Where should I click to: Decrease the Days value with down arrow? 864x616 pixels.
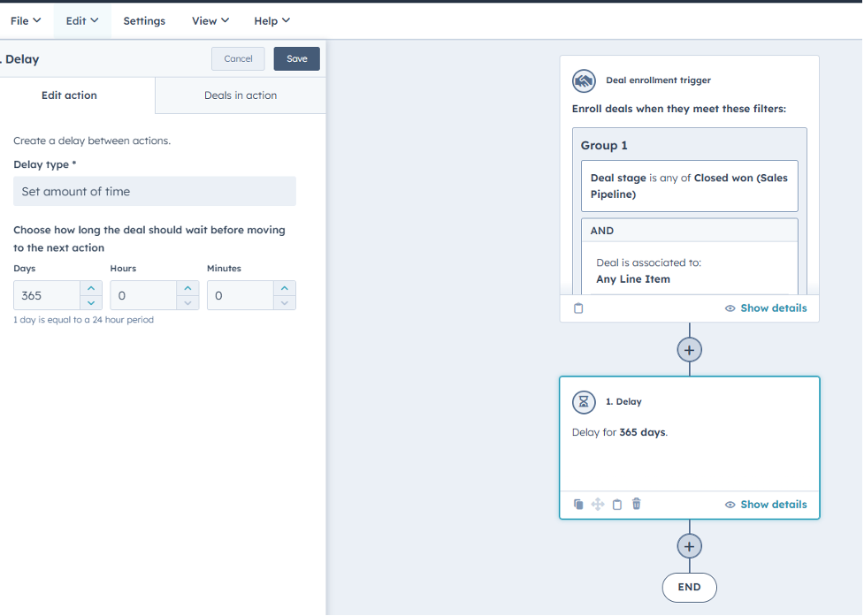[91, 303]
